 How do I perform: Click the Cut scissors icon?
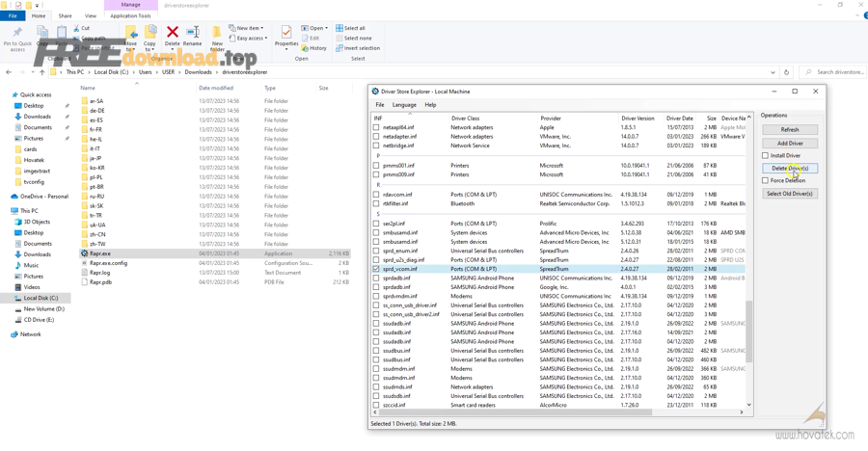click(x=76, y=28)
